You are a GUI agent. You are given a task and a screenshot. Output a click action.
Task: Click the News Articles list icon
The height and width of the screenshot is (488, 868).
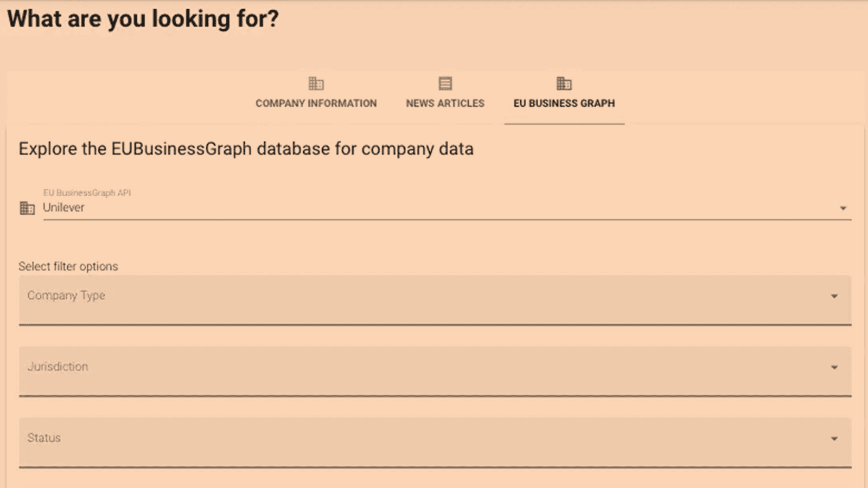[445, 84]
